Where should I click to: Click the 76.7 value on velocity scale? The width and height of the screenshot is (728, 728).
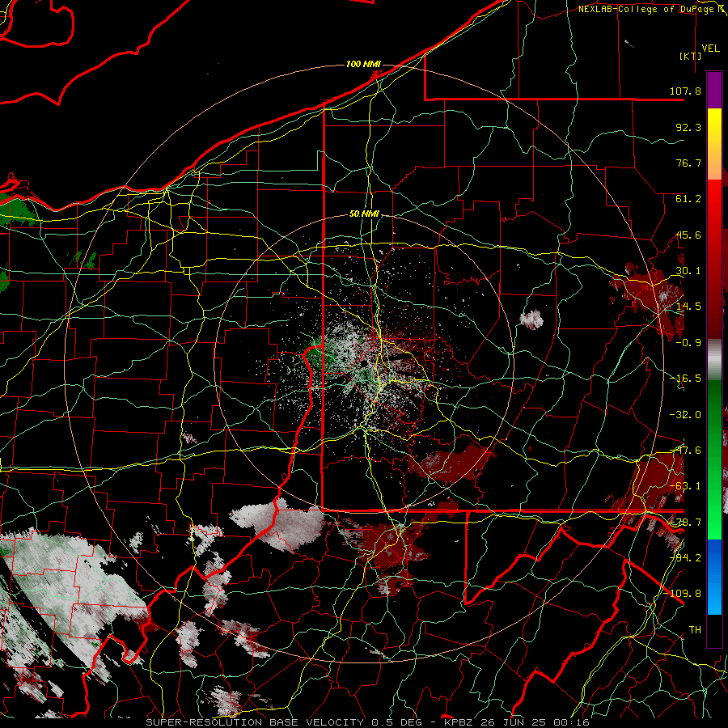688,163
